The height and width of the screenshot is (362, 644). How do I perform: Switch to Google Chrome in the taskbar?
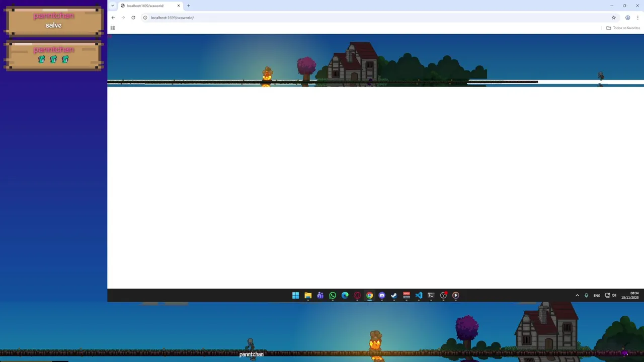pos(369,296)
